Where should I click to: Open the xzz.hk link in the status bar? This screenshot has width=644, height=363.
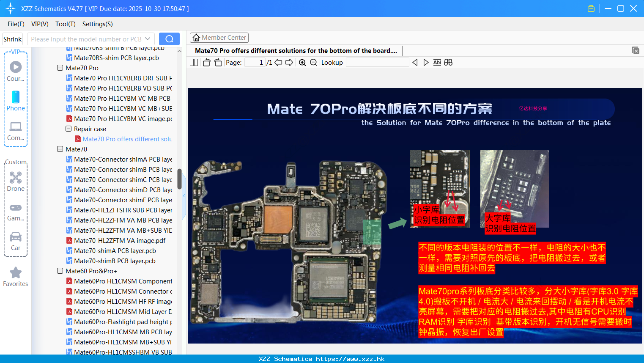(350, 359)
